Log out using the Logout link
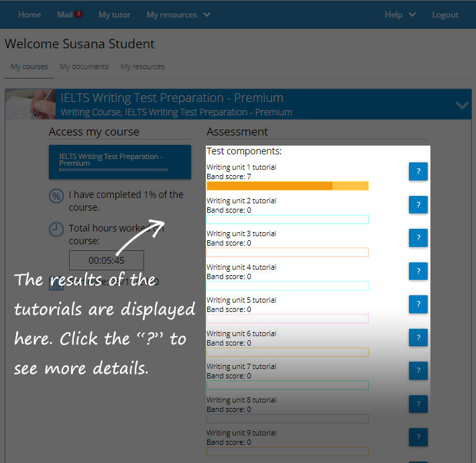 pyautogui.click(x=445, y=15)
